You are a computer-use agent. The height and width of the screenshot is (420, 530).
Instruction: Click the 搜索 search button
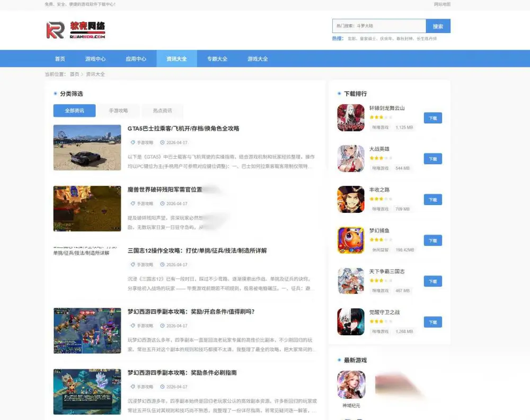click(438, 26)
